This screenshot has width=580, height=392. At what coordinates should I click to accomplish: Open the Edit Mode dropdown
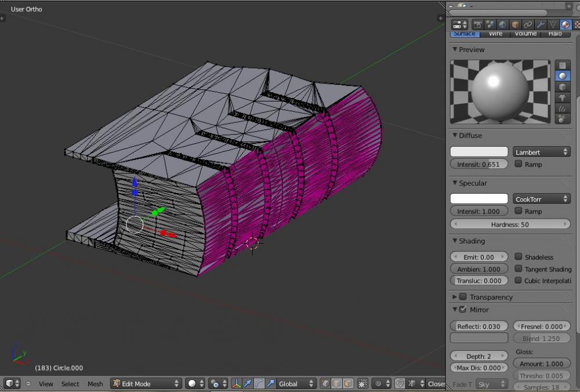click(146, 383)
